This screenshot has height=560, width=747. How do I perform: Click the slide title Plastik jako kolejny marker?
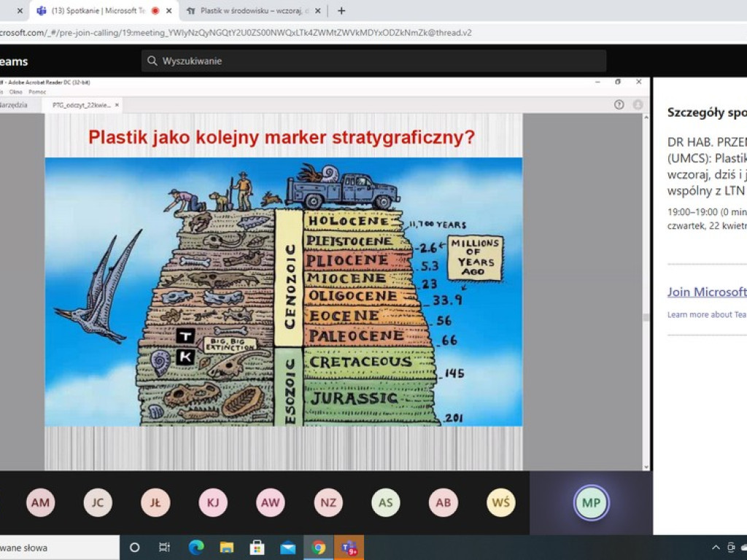click(282, 137)
